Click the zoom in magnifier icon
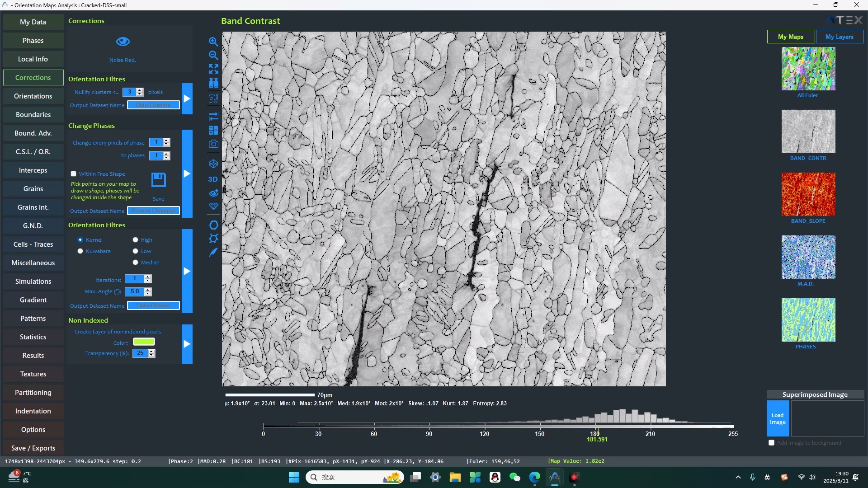This screenshot has height=488, width=868. pyautogui.click(x=213, y=42)
